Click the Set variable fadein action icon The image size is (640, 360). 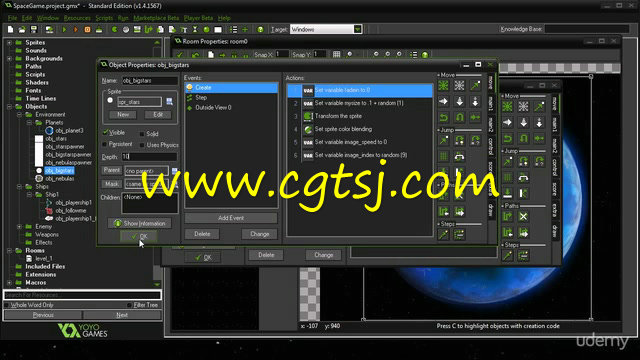coord(308,90)
